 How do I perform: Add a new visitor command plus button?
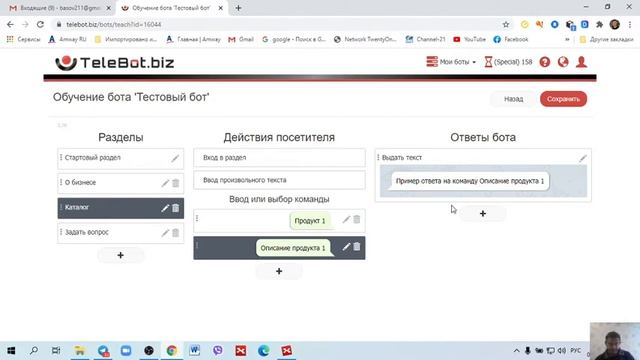(279, 271)
